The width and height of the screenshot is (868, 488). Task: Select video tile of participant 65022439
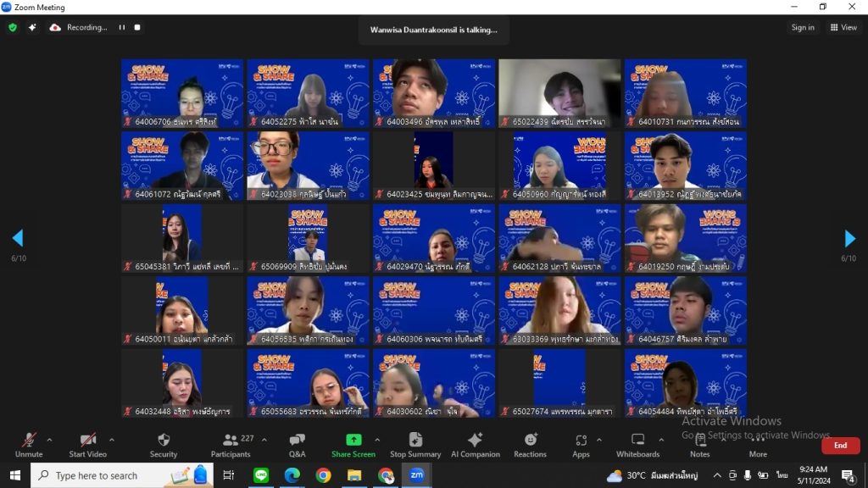(559, 93)
